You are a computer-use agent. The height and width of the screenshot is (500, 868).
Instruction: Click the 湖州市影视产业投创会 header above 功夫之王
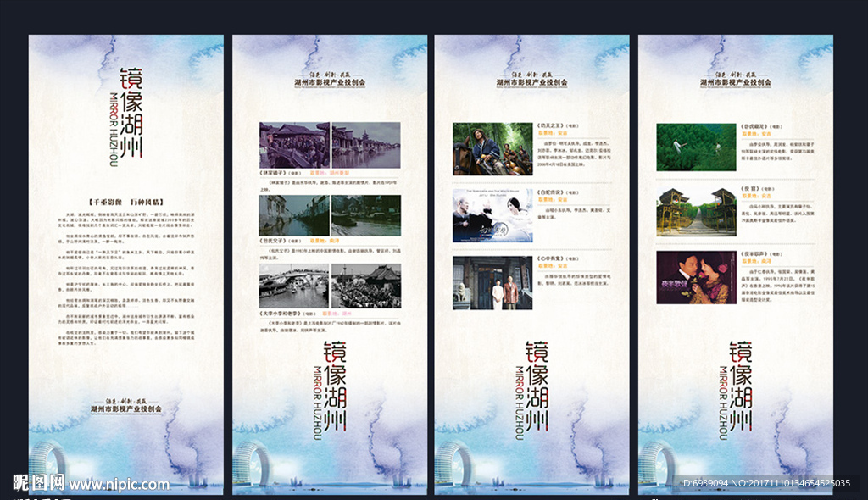coord(532,80)
